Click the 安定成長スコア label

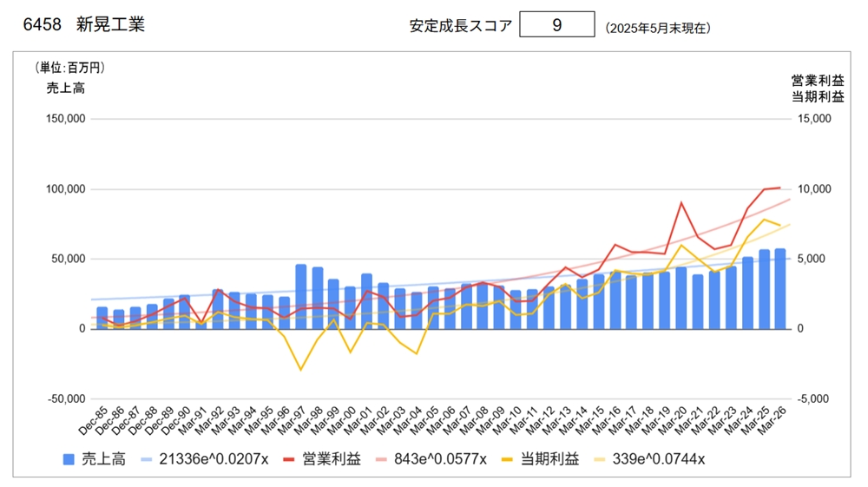pyautogui.click(x=461, y=26)
